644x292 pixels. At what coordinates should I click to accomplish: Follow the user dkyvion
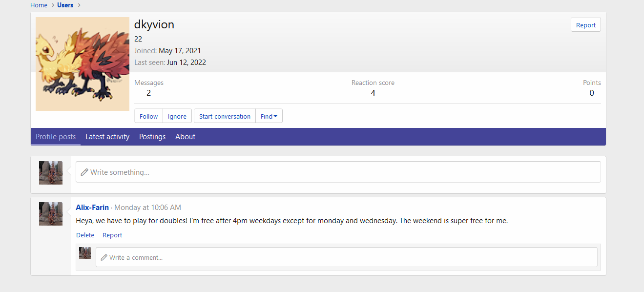click(148, 116)
